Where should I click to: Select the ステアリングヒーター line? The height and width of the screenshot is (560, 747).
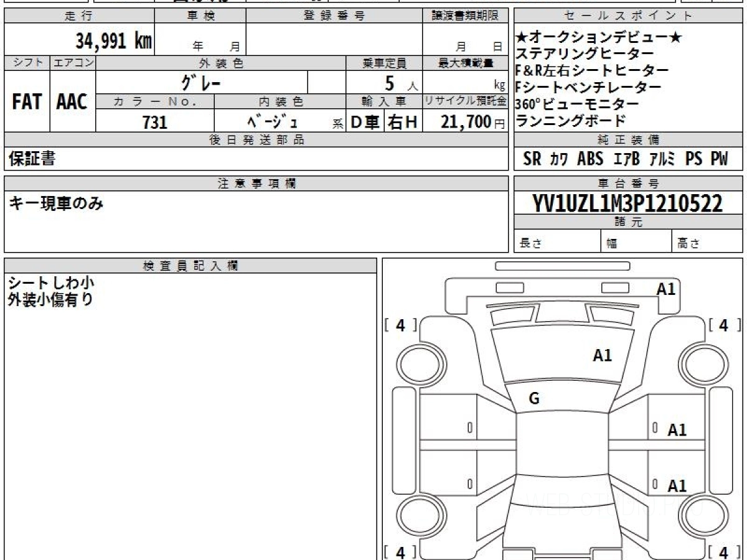[585, 55]
